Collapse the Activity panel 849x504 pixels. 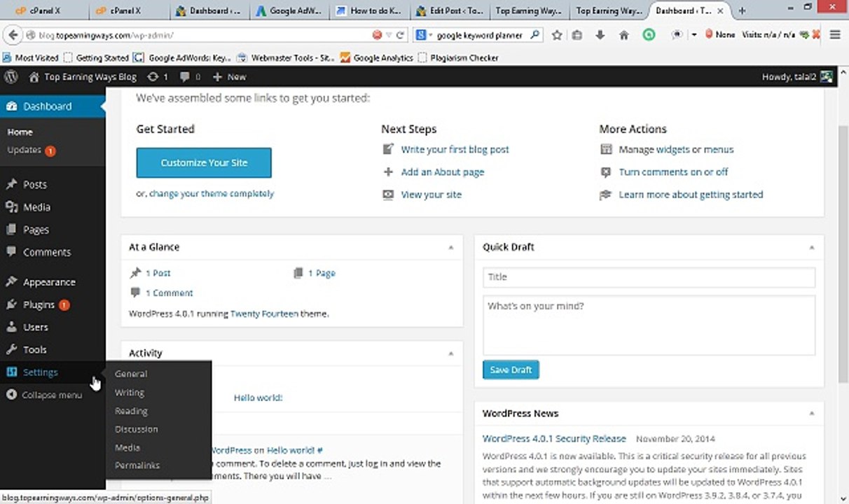(451, 353)
